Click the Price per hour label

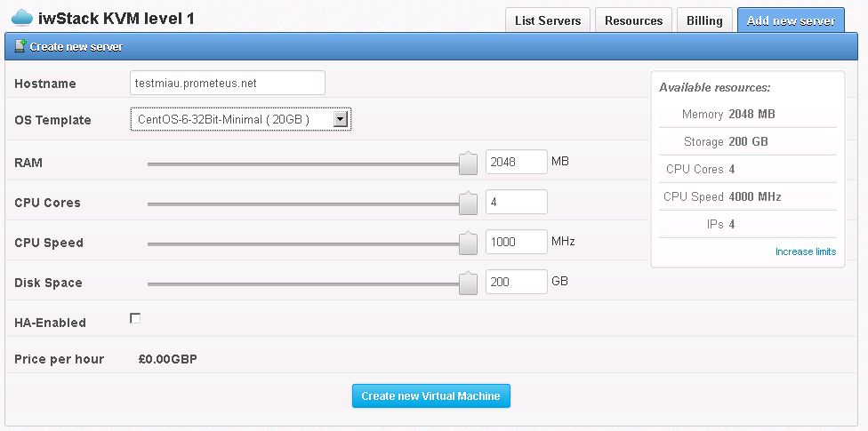[60, 359]
